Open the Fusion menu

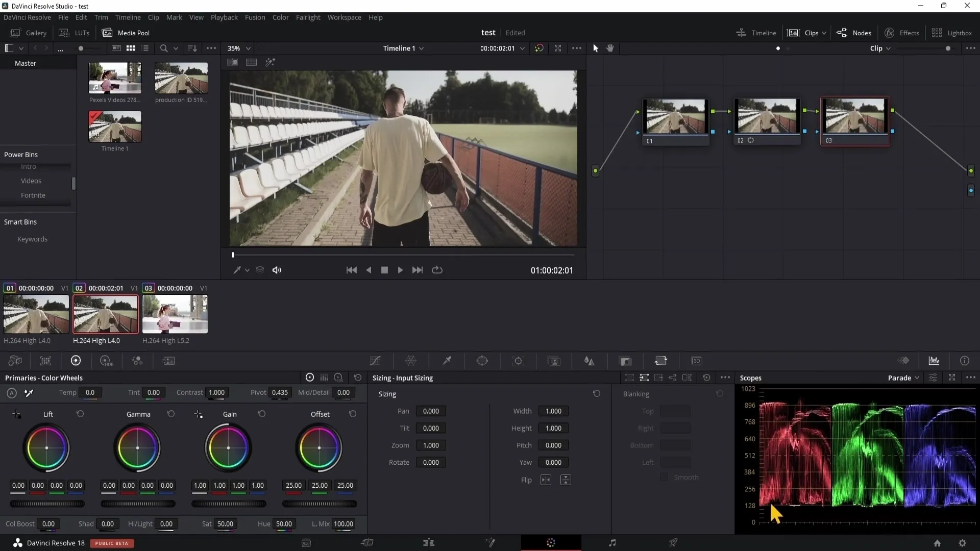[x=255, y=17]
